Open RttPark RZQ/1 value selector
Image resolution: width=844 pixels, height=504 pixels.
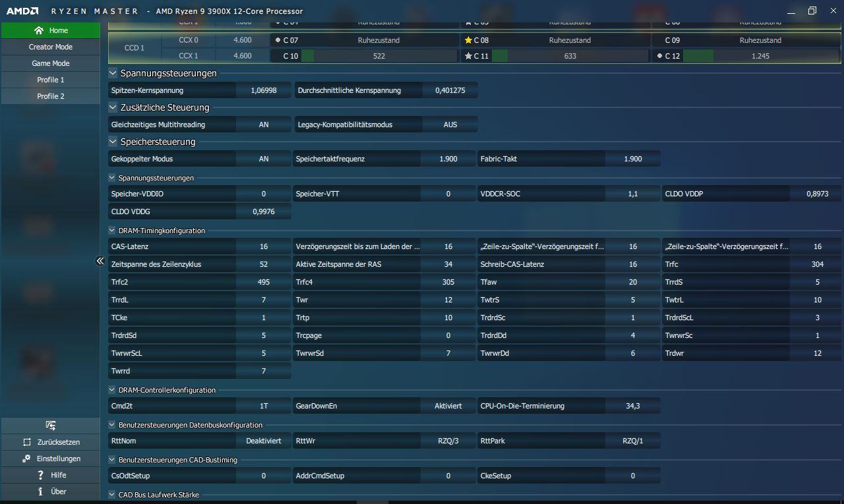[x=633, y=441]
